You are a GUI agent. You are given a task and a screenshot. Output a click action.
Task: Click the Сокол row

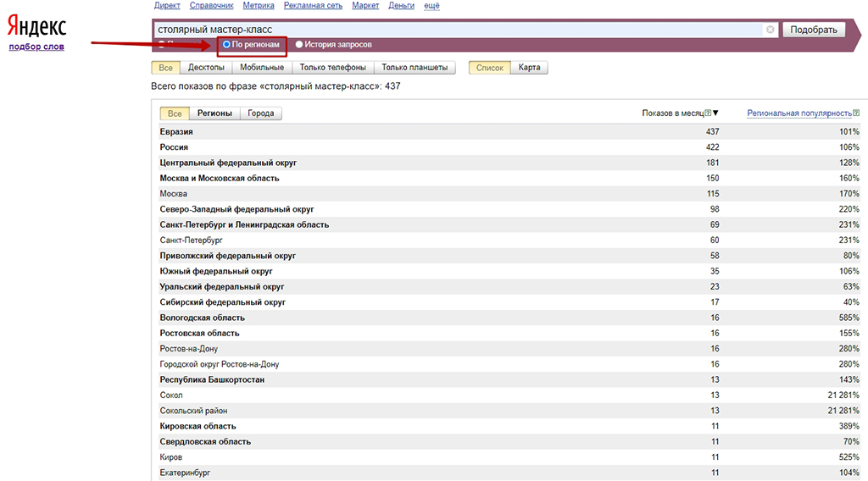509,395
